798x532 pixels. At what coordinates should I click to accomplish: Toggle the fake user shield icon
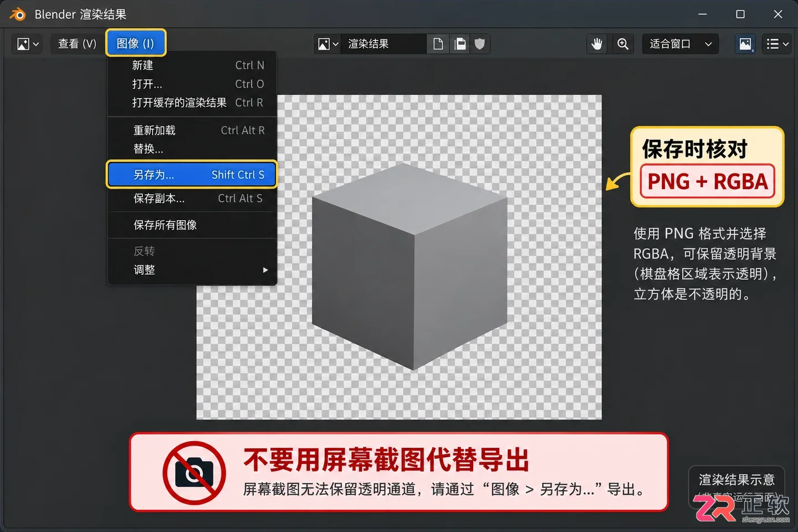coord(480,44)
